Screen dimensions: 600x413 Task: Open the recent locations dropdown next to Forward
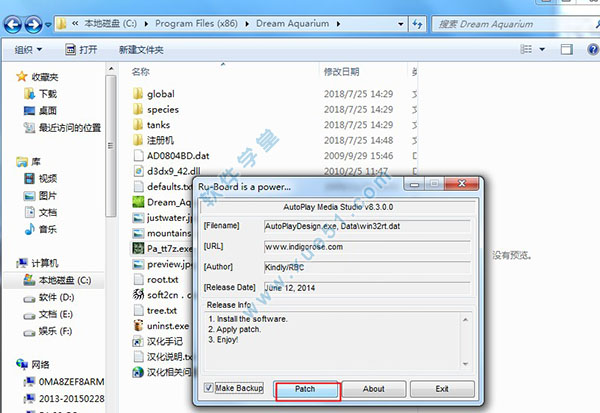click(x=48, y=25)
